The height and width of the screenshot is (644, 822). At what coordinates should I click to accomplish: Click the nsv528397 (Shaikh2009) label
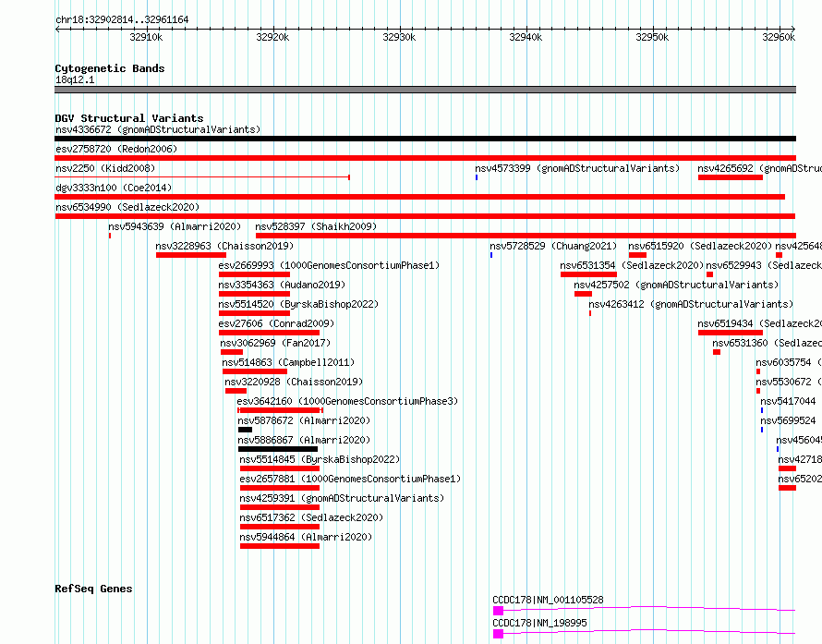tap(316, 226)
